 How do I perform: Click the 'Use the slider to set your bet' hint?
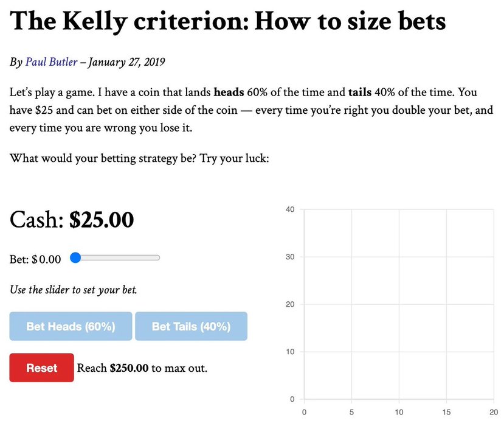[x=73, y=289]
